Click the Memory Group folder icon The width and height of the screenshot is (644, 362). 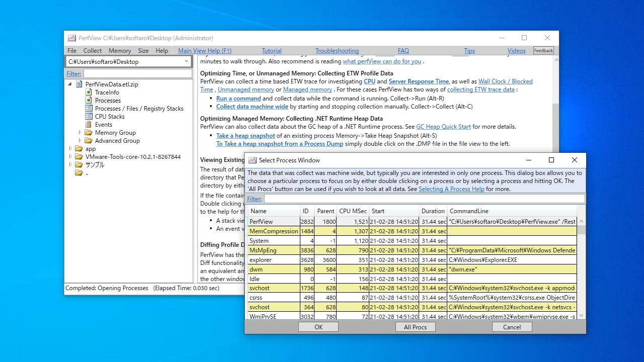pos(89,133)
